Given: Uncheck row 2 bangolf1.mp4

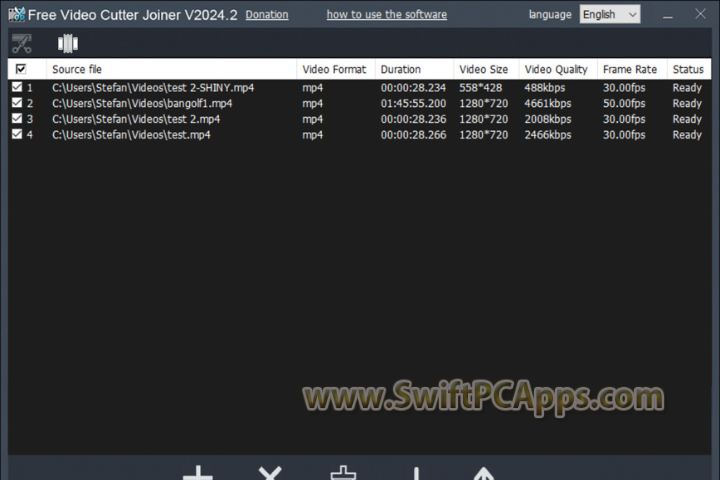Looking at the screenshot, I should click(x=17, y=102).
